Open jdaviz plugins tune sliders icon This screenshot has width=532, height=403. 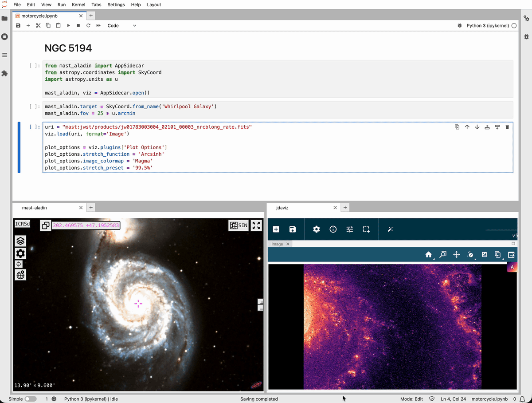tap(350, 229)
